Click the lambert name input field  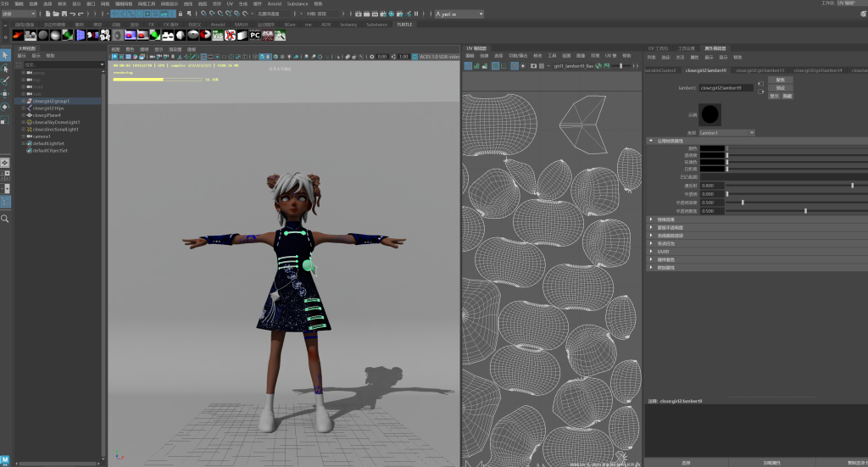click(x=726, y=87)
